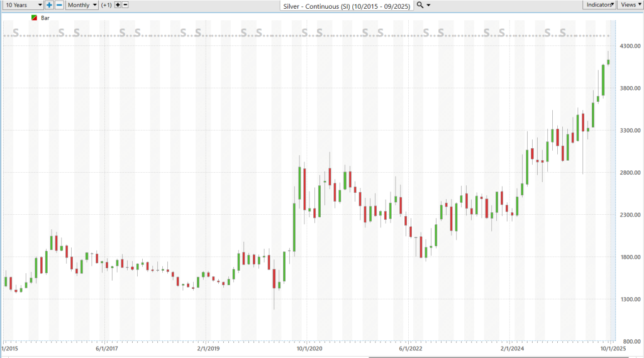Click the blue minus zoom-out icon
644x358 pixels.
tap(59, 5)
